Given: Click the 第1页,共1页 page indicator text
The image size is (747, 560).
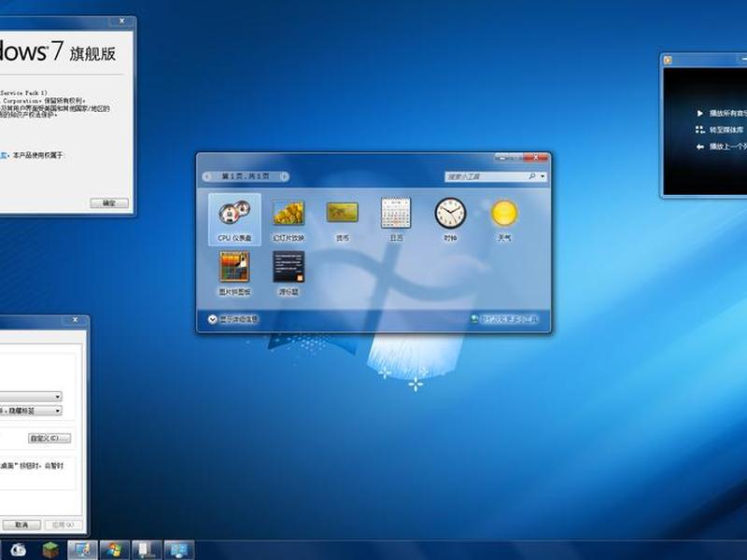Looking at the screenshot, I should pyautogui.click(x=246, y=176).
